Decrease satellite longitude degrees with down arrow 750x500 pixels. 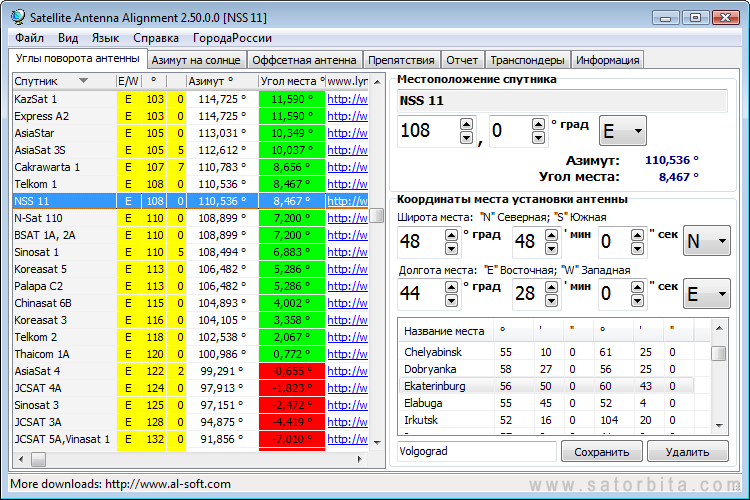point(465,137)
